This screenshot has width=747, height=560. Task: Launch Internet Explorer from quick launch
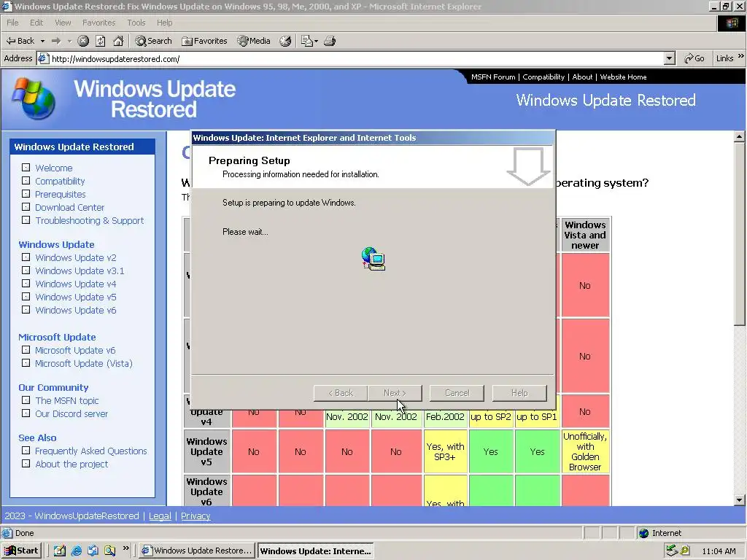[x=76, y=551]
